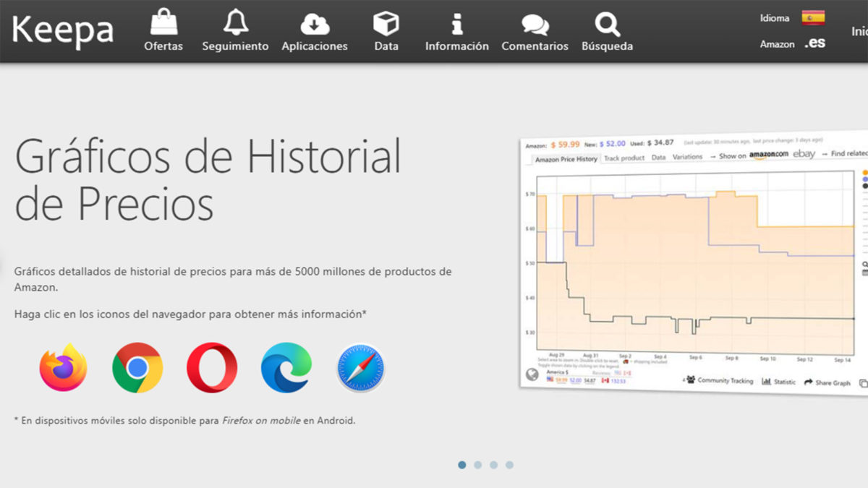Click the Keepa logo
The height and width of the screenshot is (488, 868).
(63, 30)
